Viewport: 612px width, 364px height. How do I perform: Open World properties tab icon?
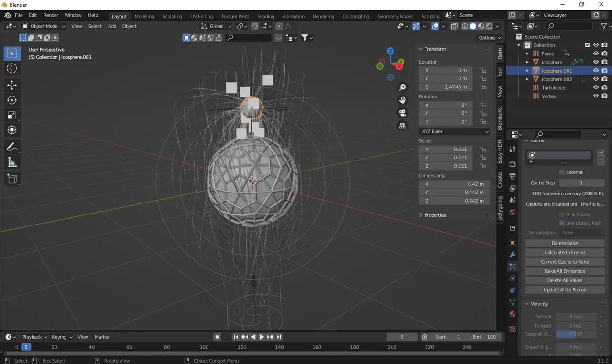513,212
